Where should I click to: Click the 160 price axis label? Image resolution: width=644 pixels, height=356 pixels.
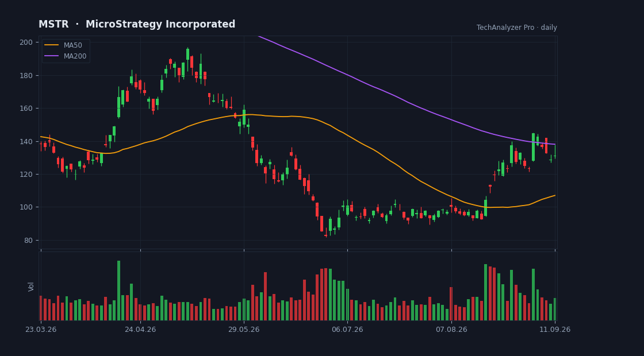tap(28, 109)
